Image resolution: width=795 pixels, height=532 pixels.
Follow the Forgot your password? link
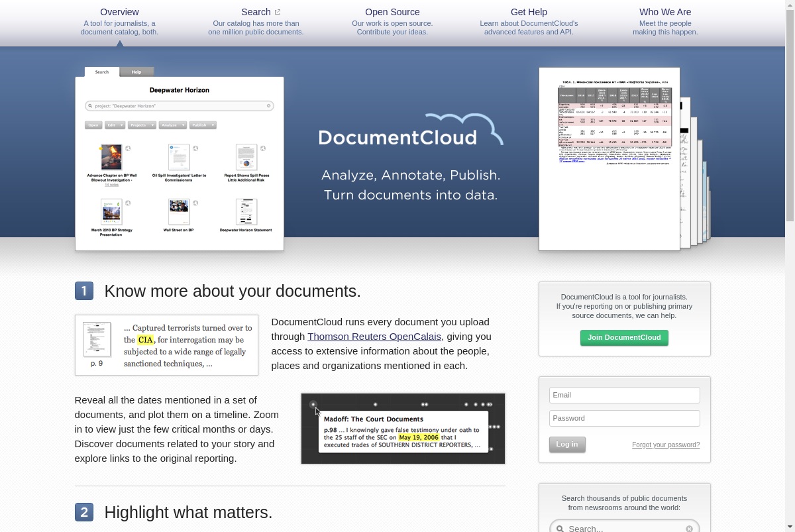[666, 445]
